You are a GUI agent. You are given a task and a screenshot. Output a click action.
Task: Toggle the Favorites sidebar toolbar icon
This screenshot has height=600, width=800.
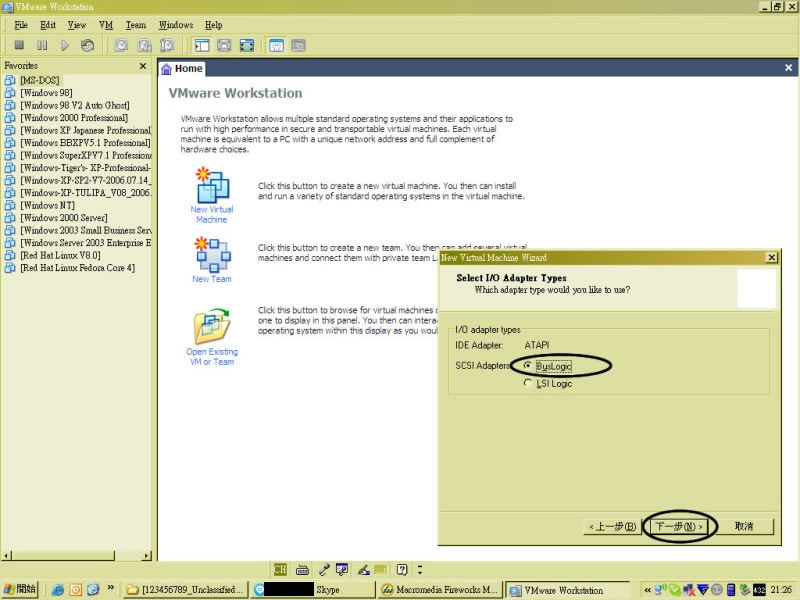(202, 45)
